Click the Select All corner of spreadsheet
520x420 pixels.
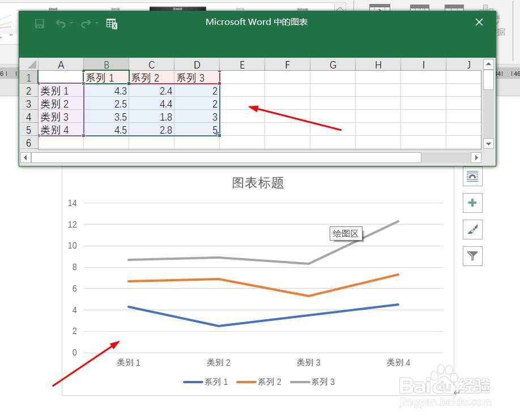29,65
